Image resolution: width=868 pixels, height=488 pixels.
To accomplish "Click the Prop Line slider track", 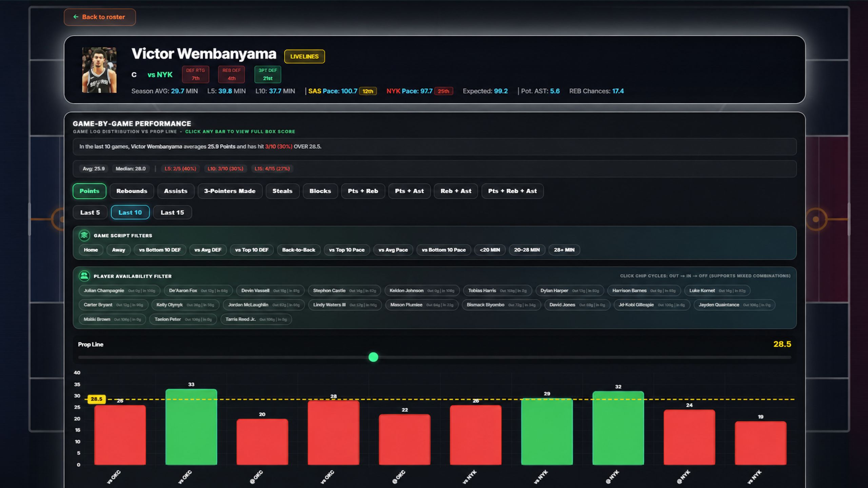I will coord(434,357).
